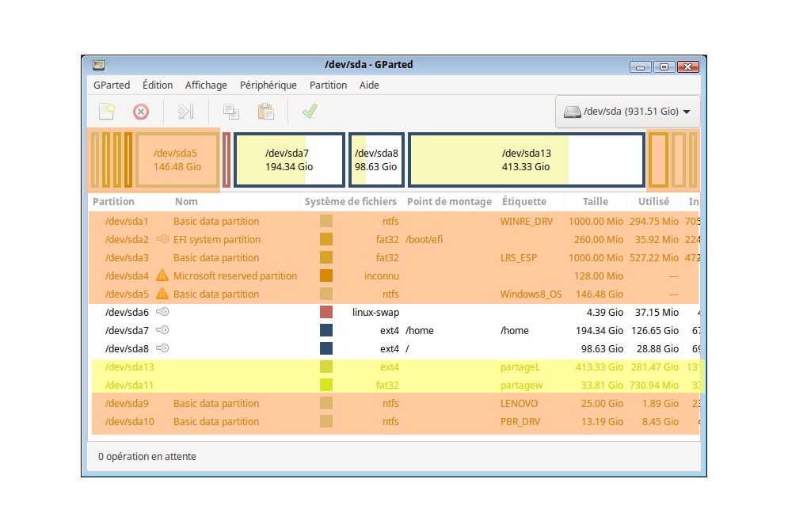Open the /dev/sda device selector dropdown
The image size is (788, 532).
(x=628, y=112)
